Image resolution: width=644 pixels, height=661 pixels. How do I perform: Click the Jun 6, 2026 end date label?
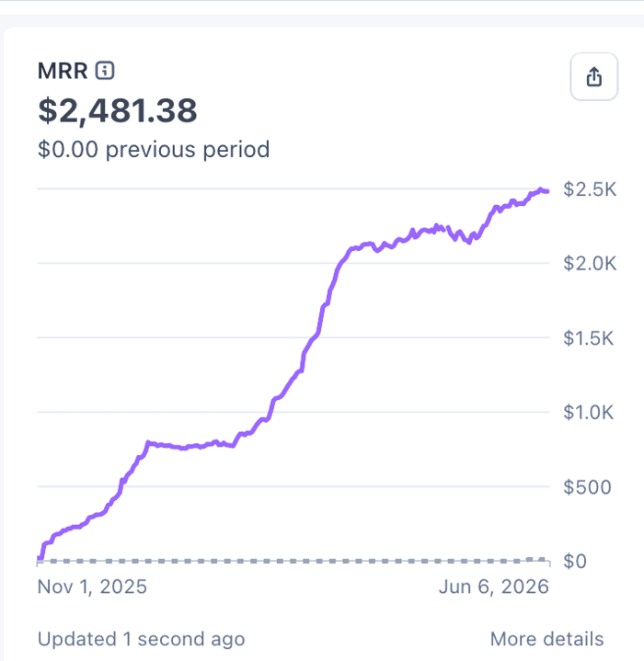[x=494, y=587]
